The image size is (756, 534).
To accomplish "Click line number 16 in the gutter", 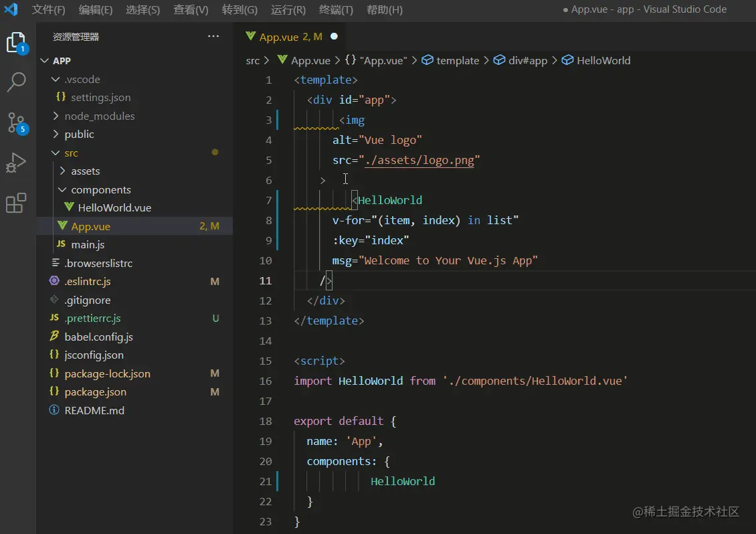I will pyautogui.click(x=265, y=381).
